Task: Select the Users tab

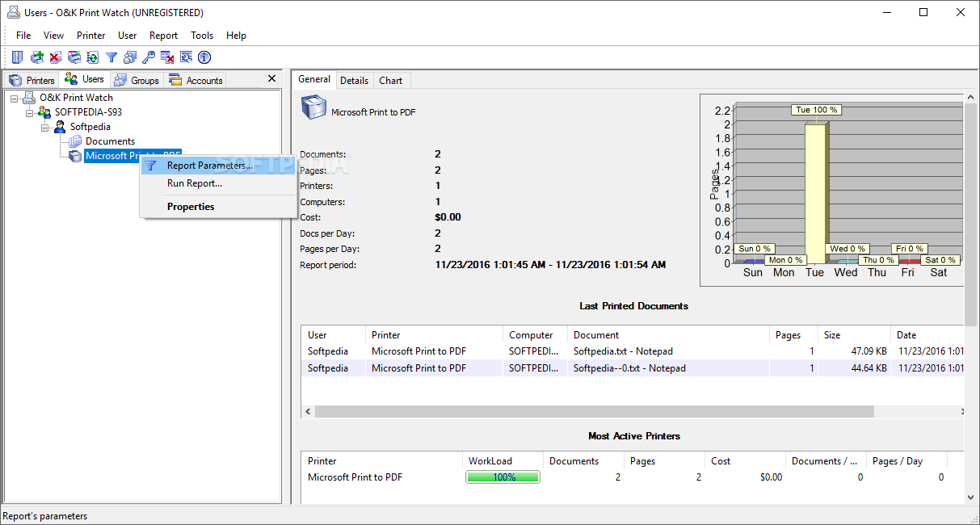Action: click(85, 79)
